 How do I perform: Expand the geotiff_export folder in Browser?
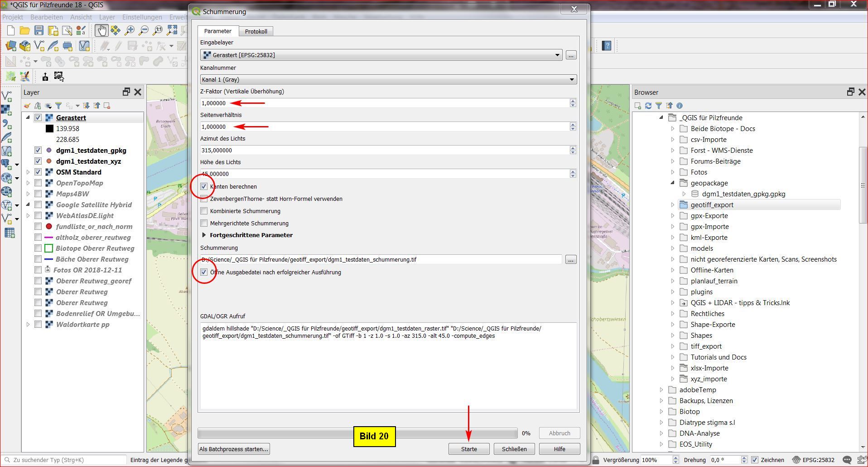click(673, 205)
